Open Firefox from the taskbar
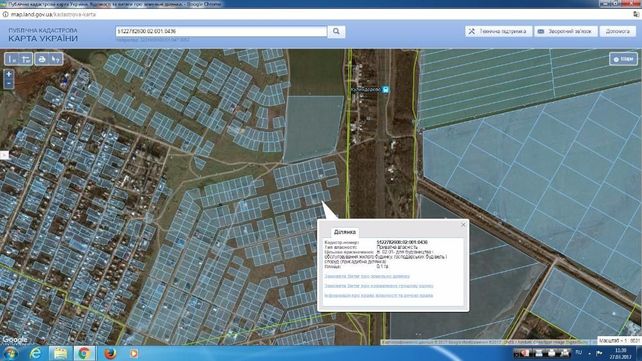The width and height of the screenshot is (642, 361). tap(110, 353)
